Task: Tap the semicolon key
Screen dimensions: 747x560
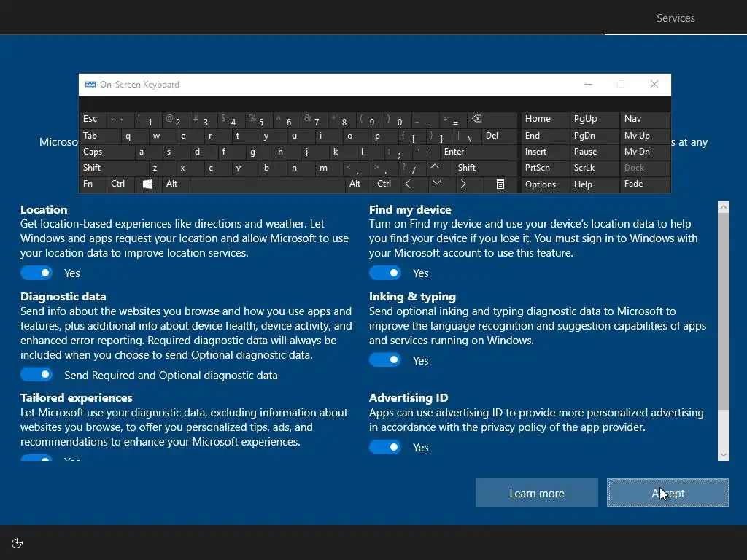Action: coord(398,152)
